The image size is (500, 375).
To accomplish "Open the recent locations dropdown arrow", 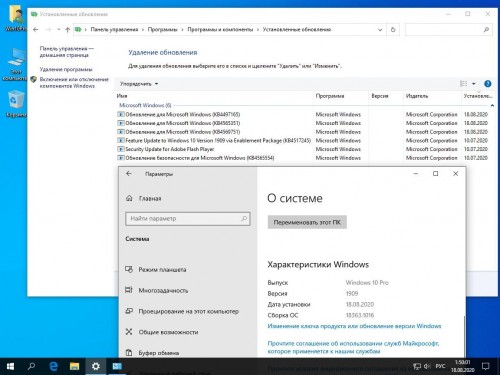I will pyautogui.click(x=58, y=30).
